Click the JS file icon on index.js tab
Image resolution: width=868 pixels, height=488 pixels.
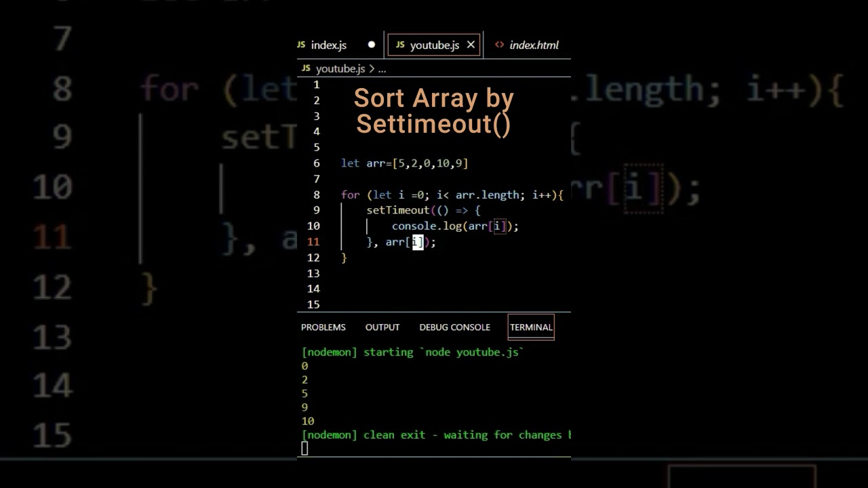coord(301,45)
